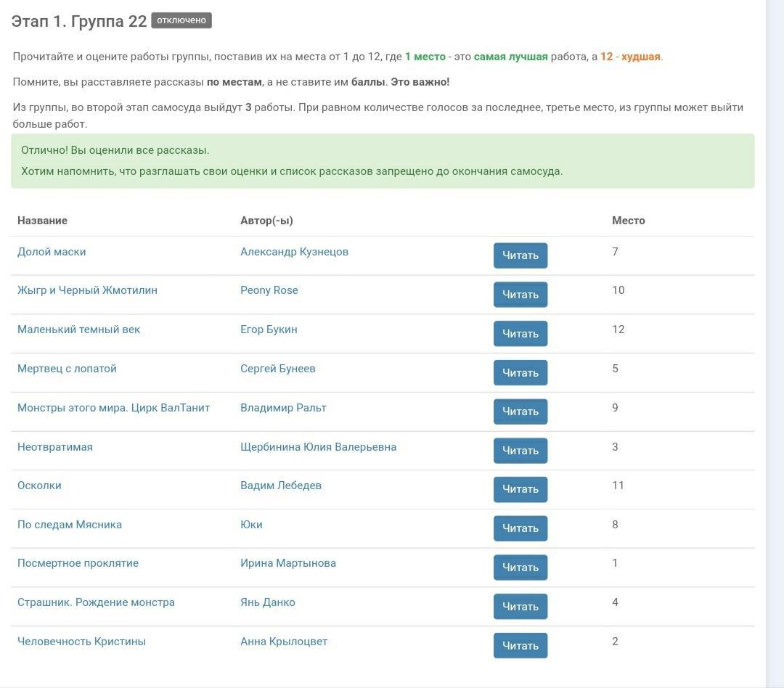Click the Читать button for Осколки
Image resolution: width=784 pixels, height=688 pixels.
click(x=520, y=489)
